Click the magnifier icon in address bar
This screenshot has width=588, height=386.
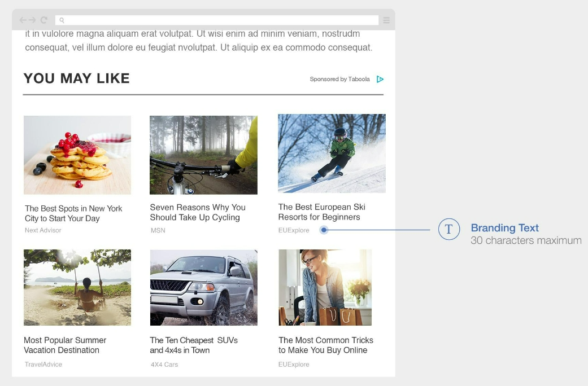(62, 20)
